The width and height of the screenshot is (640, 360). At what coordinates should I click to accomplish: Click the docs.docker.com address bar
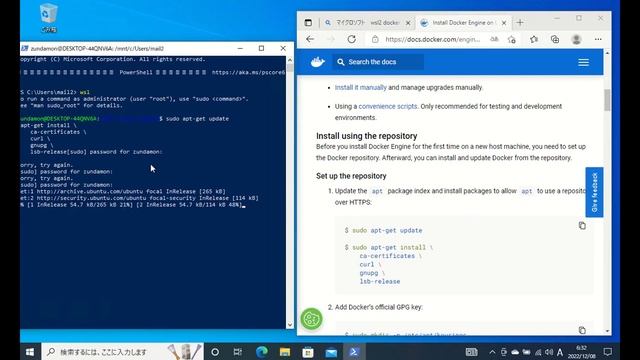(433, 39)
